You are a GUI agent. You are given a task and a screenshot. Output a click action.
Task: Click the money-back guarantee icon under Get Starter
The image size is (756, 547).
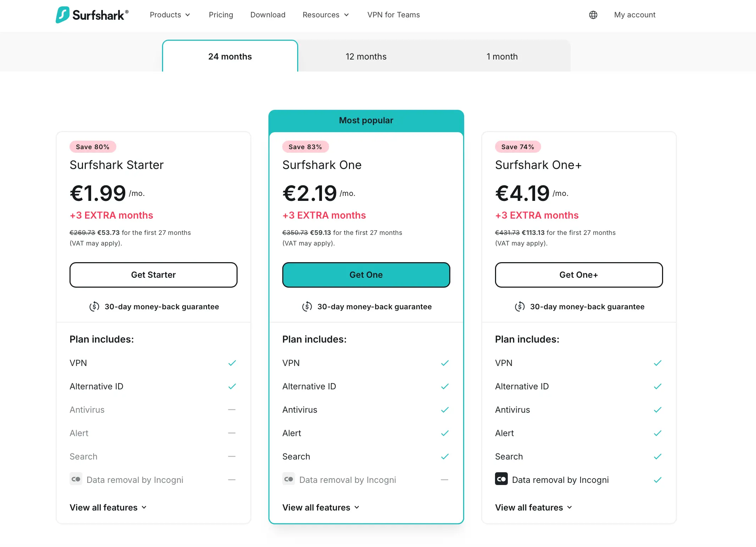[94, 306]
